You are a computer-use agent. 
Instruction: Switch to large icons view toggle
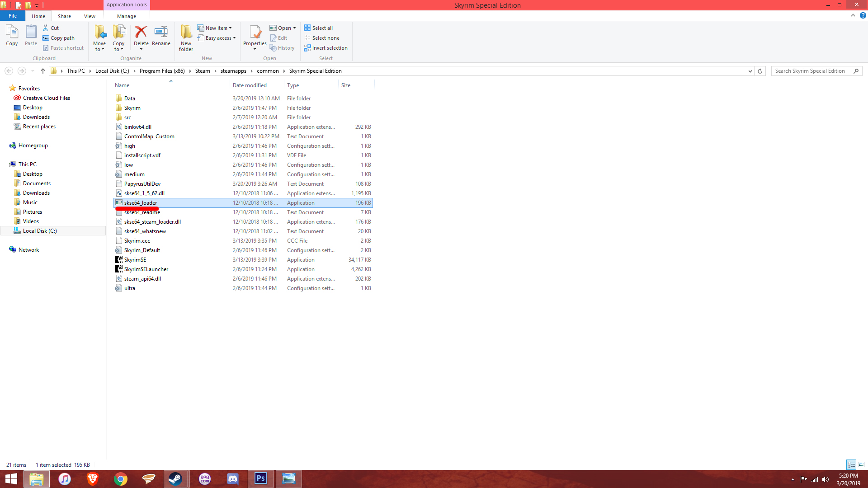(x=861, y=465)
